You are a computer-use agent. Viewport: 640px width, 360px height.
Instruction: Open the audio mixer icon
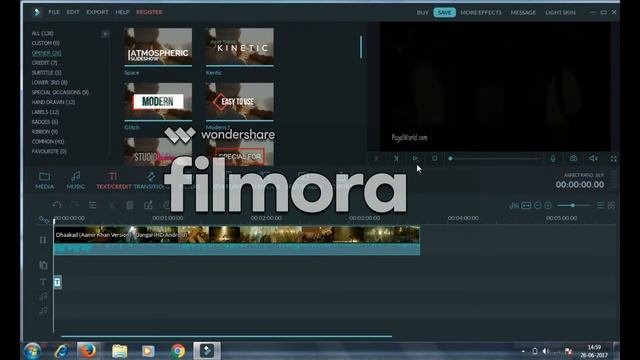coord(514,205)
